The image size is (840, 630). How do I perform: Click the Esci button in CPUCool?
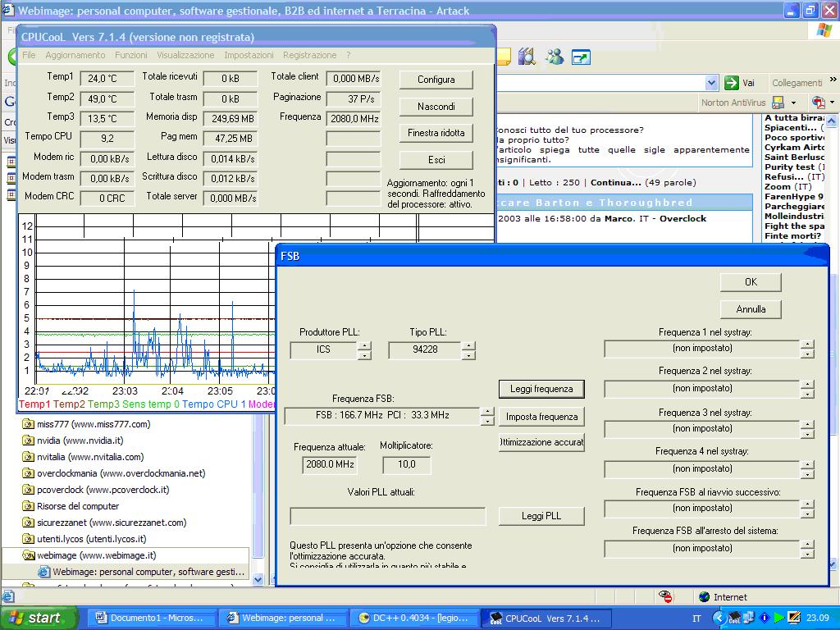(436, 160)
